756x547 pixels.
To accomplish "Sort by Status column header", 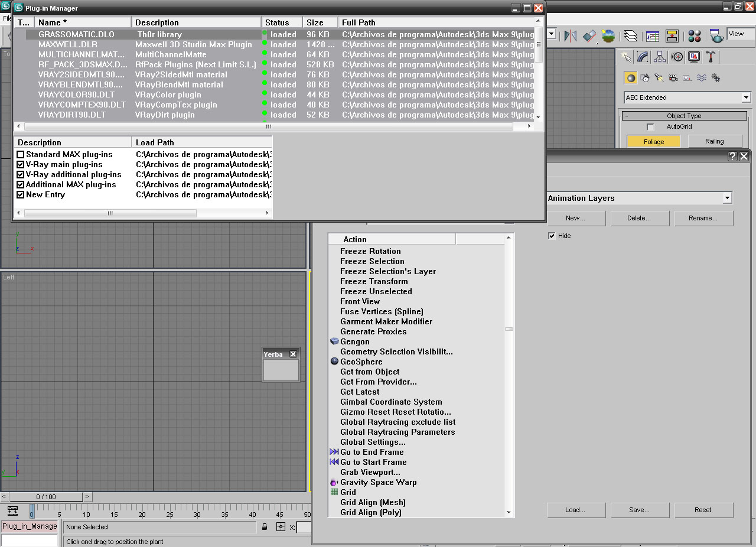I will point(282,22).
